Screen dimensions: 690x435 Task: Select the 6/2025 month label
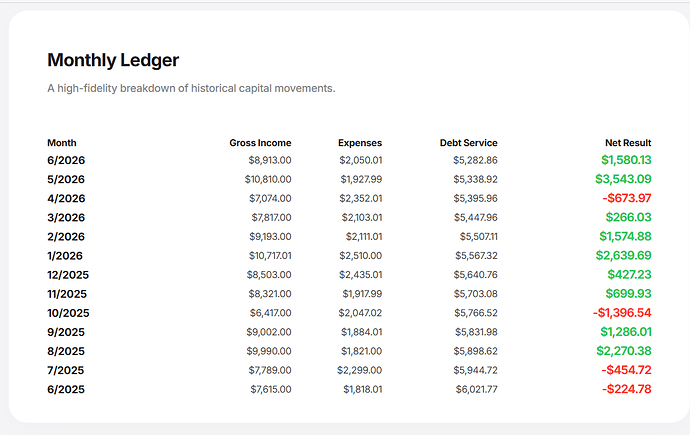click(x=66, y=389)
